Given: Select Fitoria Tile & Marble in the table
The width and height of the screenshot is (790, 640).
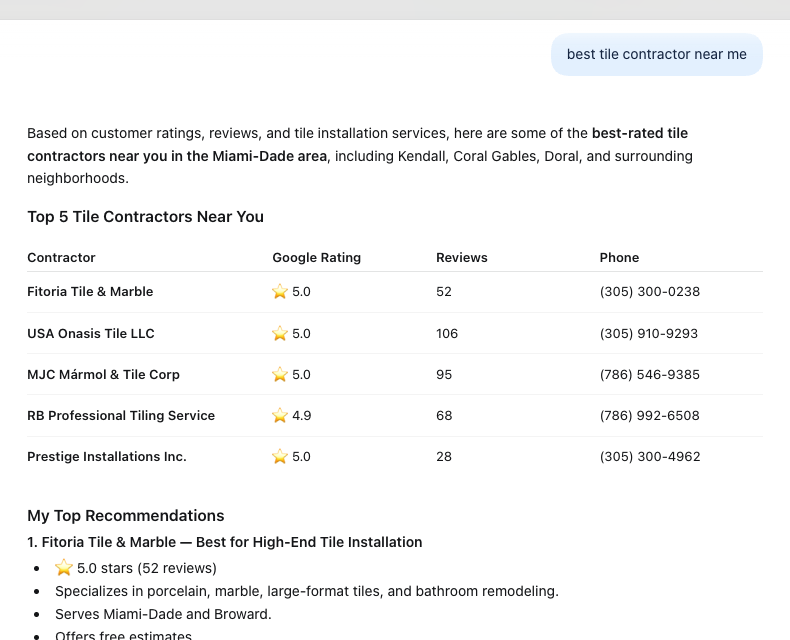Looking at the screenshot, I should [x=90, y=292].
